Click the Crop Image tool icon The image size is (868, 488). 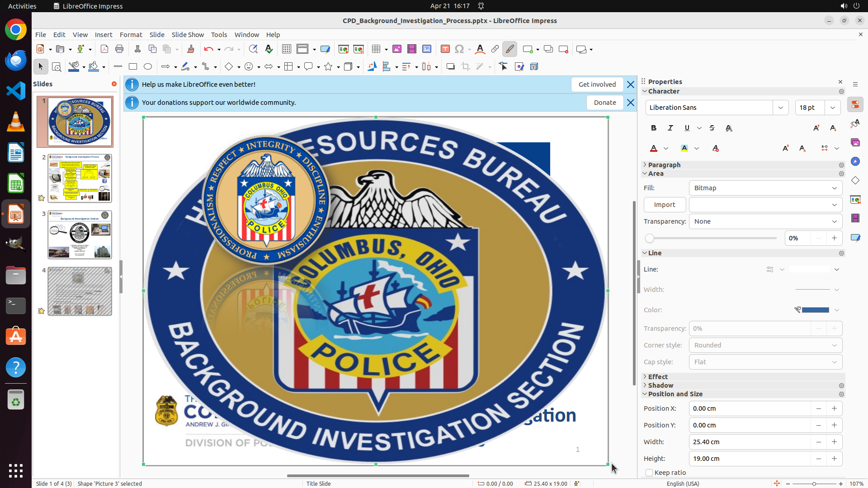pyautogui.click(x=465, y=67)
